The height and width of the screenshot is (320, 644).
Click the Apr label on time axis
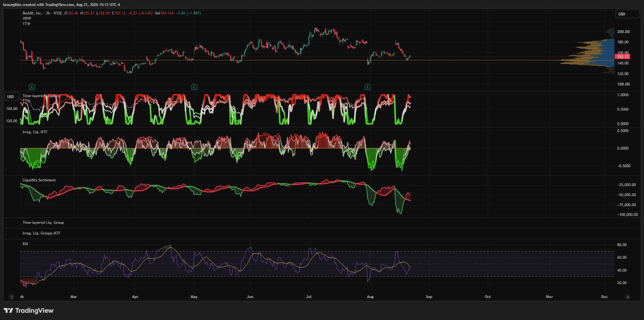click(x=135, y=297)
